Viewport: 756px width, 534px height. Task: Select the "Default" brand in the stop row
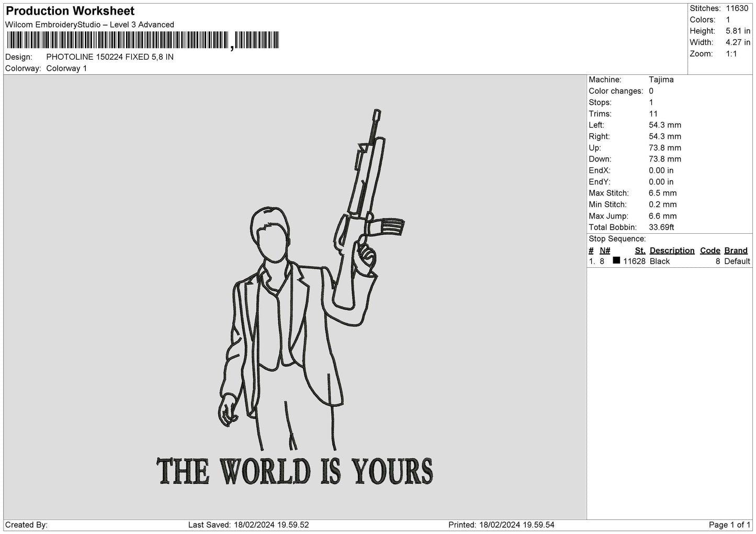(737, 262)
